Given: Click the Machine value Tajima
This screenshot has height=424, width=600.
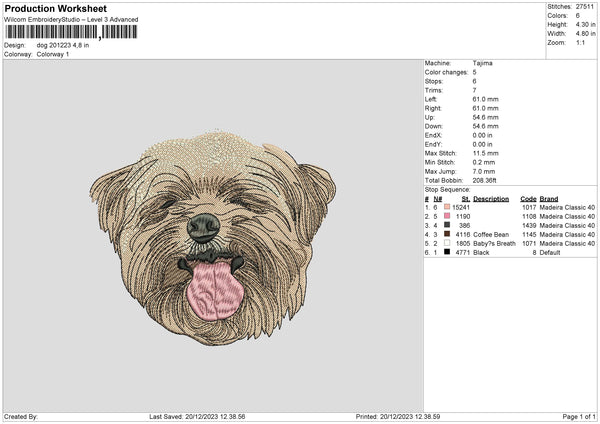Looking at the screenshot, I should (x=482, y=63).
